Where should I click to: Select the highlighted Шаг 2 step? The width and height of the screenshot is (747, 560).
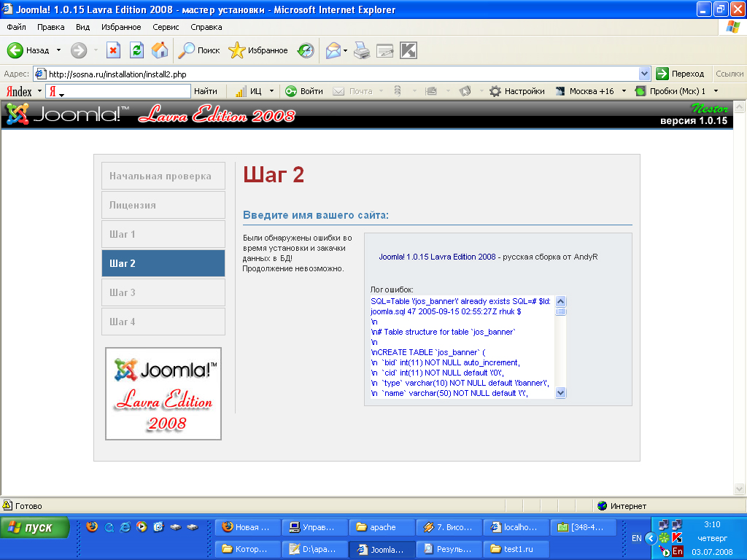point(163,263)
